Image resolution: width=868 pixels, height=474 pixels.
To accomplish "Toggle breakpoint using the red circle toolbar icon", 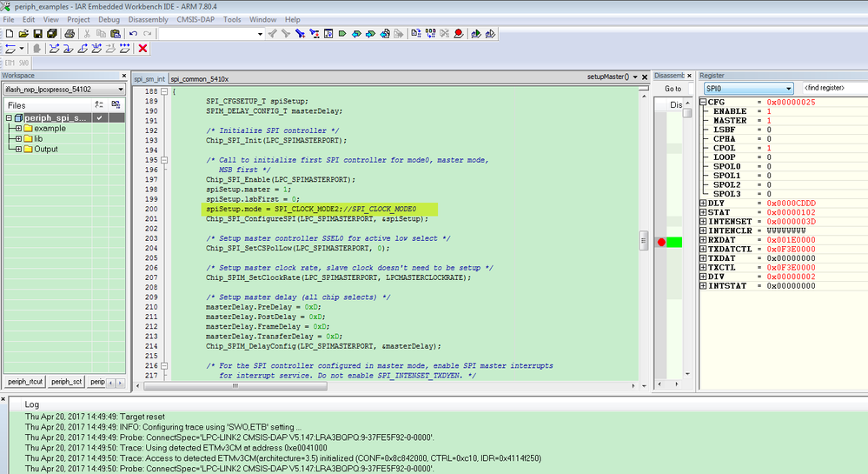I will point(459,34).
